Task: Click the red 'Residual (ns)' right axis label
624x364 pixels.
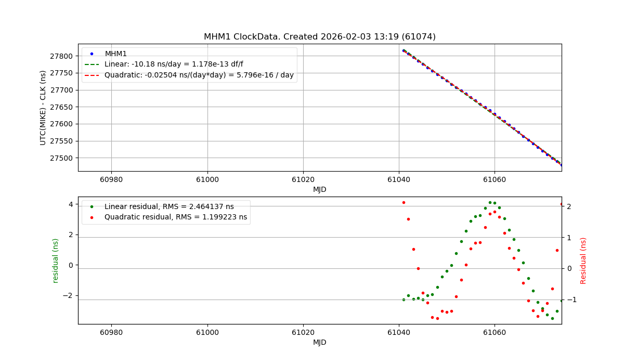Action: pyautogui.click(x=583, y=261)
